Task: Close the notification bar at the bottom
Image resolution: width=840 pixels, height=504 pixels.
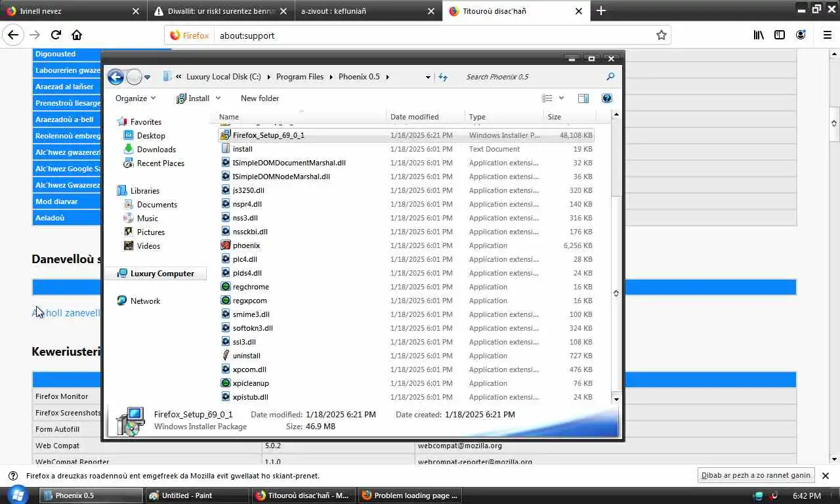Action: [826, 476]
